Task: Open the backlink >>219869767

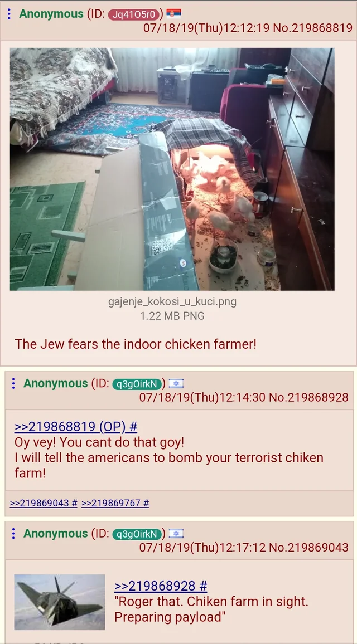Action: [x=115, y=503]
